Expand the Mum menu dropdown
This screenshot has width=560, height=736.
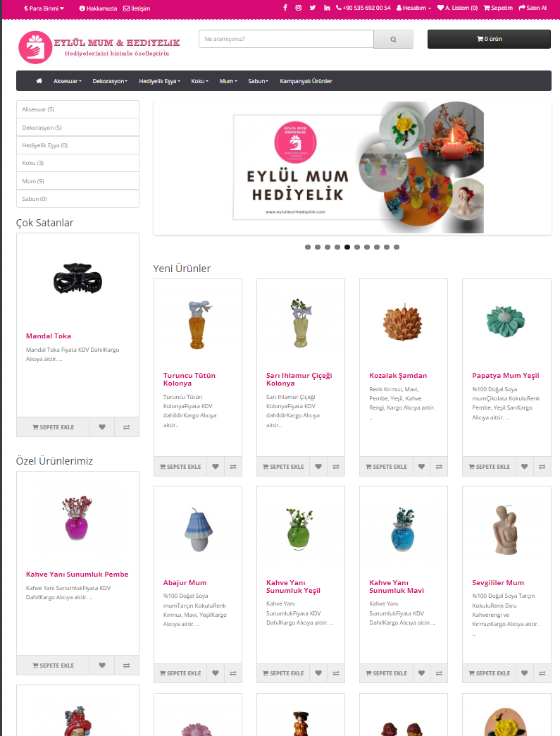(228, 81)
